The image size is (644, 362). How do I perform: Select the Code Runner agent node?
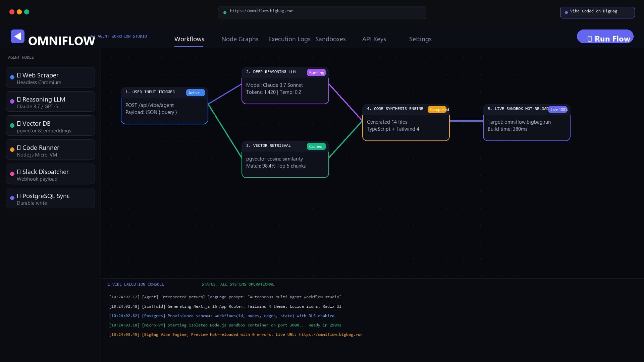50,149
